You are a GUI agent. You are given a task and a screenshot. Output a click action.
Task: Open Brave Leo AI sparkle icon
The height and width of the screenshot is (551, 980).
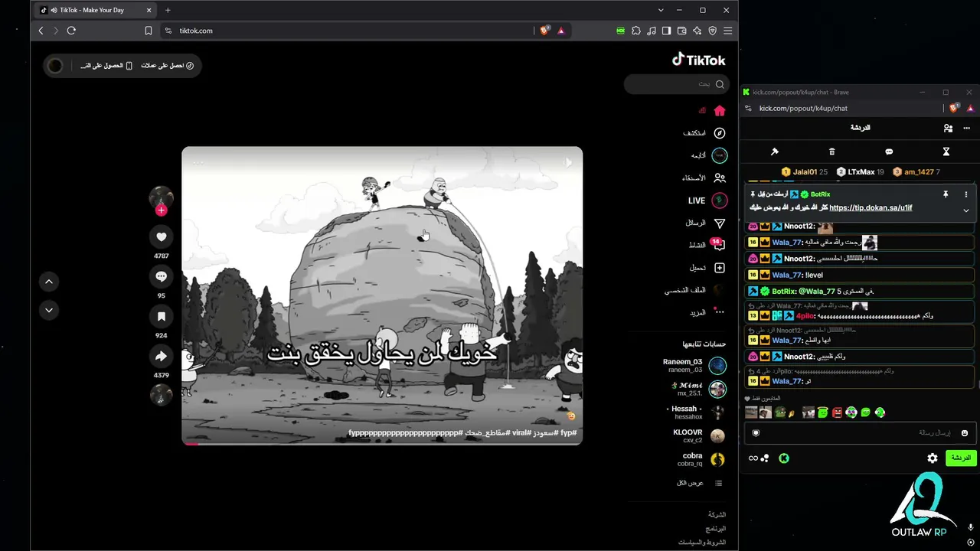697,31
